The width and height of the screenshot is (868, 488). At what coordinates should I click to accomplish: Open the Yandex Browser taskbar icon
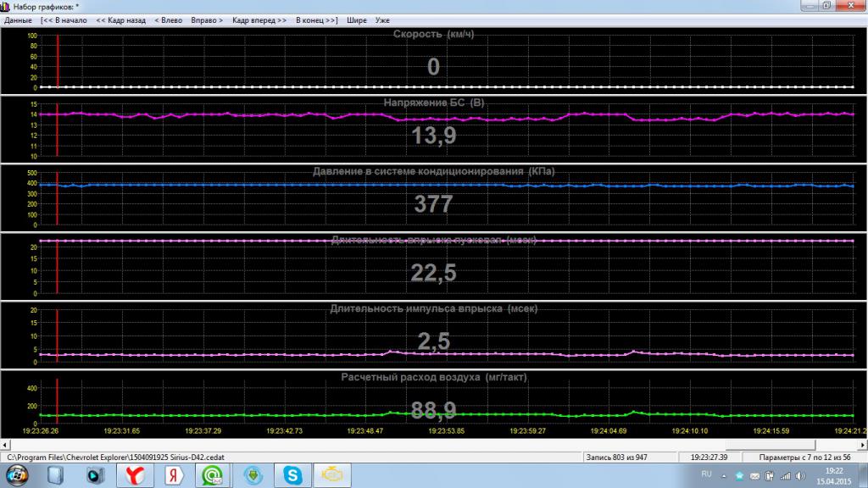[x=135, y=475]
